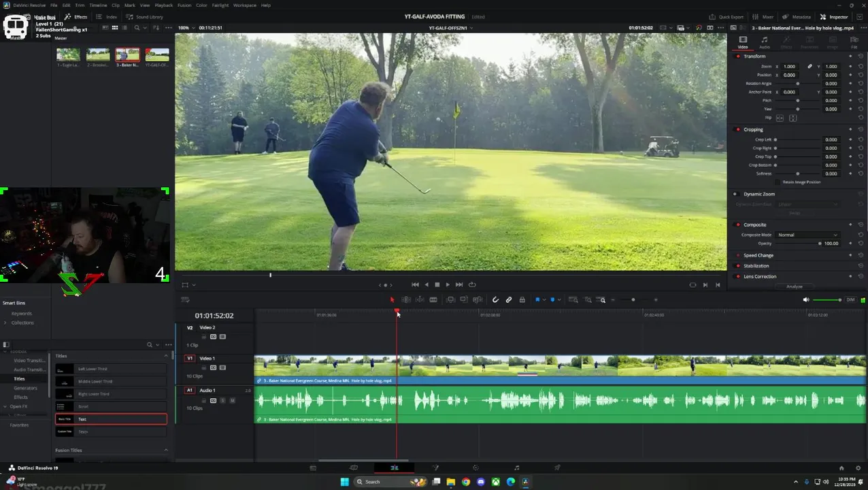Image resolution: width=868 pixels, height=490 pixels.
Task: Toggle the Composite section enable switch
Action: coord(738,225)
